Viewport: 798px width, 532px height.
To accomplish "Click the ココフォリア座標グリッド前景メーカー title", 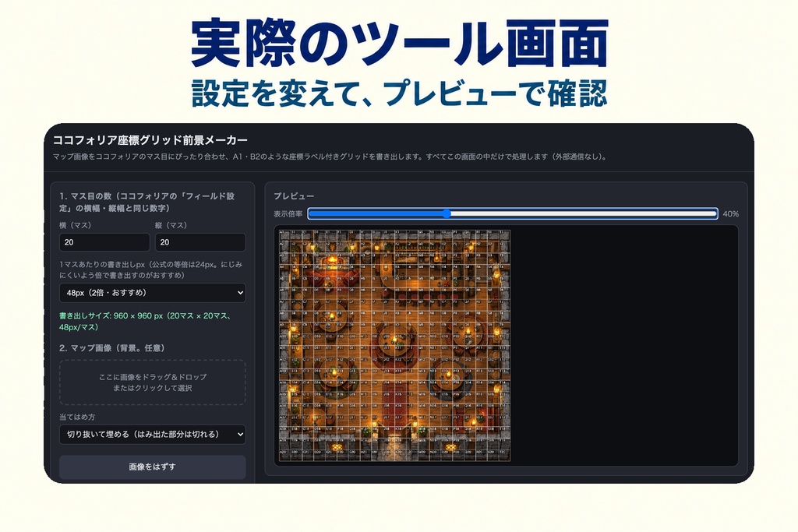I will pyautogui.click(x=150, y=140).
